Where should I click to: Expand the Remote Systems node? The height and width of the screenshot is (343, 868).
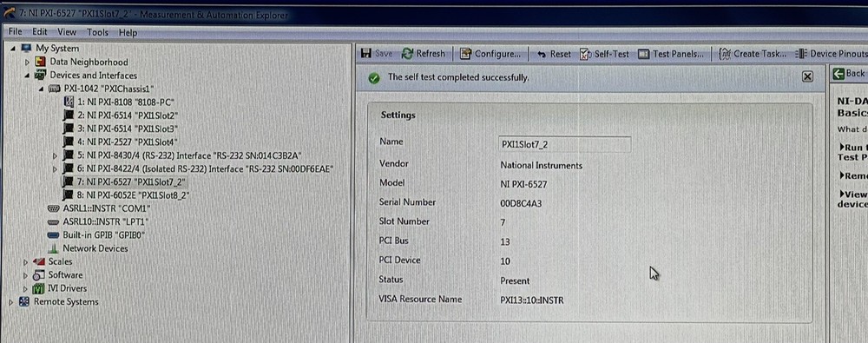point(11,302)
